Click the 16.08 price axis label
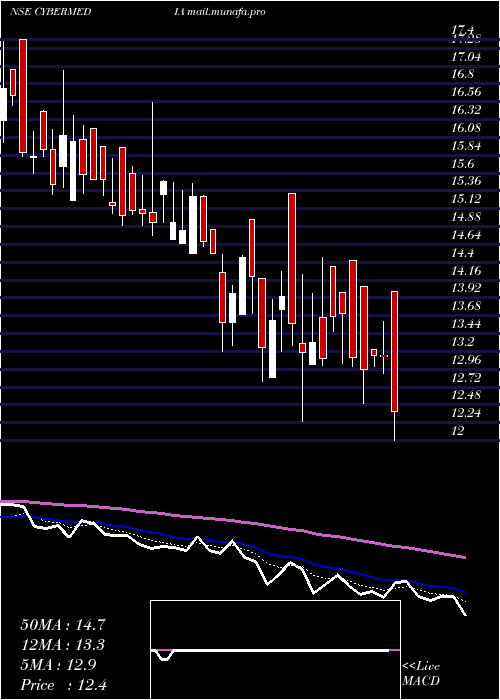Image resolution: width=500 pixels, height=700 pixels. pos(467,128)
